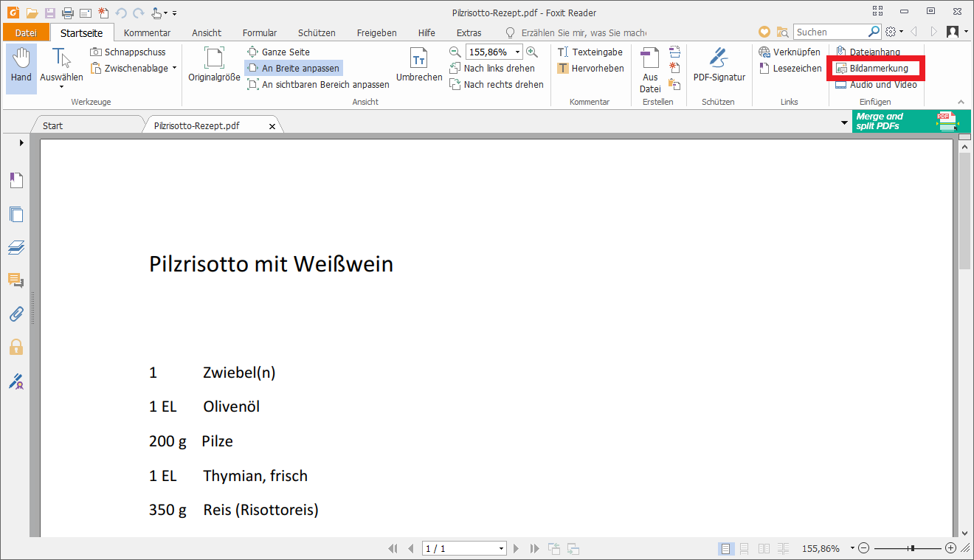The width and height of the screenshot is (974, 560).
Task: Activate the Hervorheben highlight tool
Action: pyautogui.click(x=590, y=69)
